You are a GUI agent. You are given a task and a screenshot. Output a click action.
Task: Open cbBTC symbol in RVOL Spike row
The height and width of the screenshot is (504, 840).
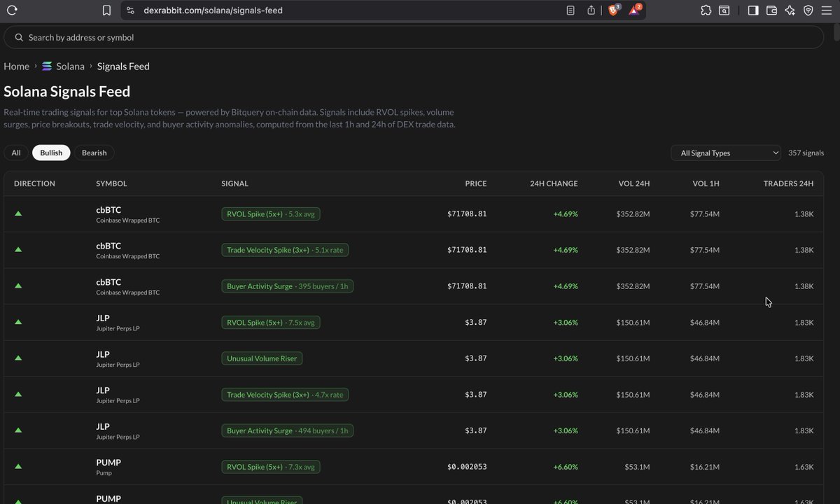(108, 209)
